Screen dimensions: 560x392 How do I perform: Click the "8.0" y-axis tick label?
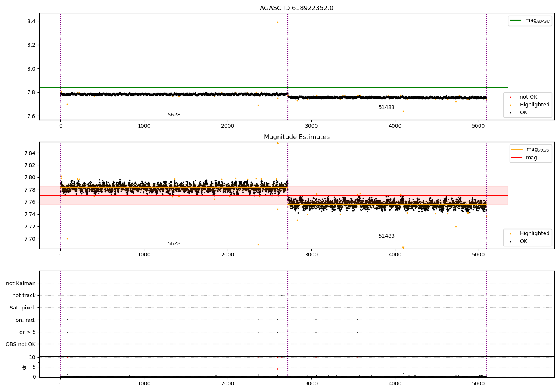coord(31,69)
